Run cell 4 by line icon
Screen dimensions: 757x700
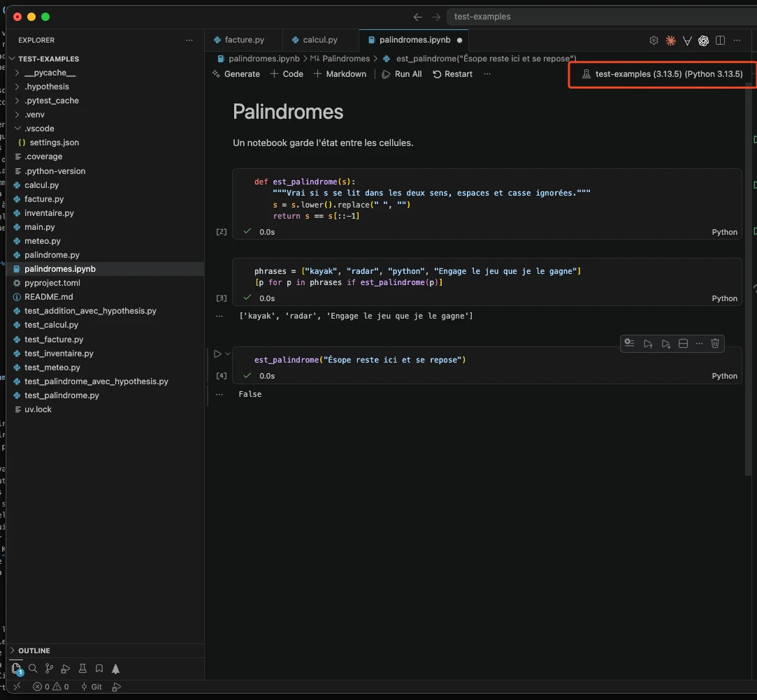click(x=629, y=343)
